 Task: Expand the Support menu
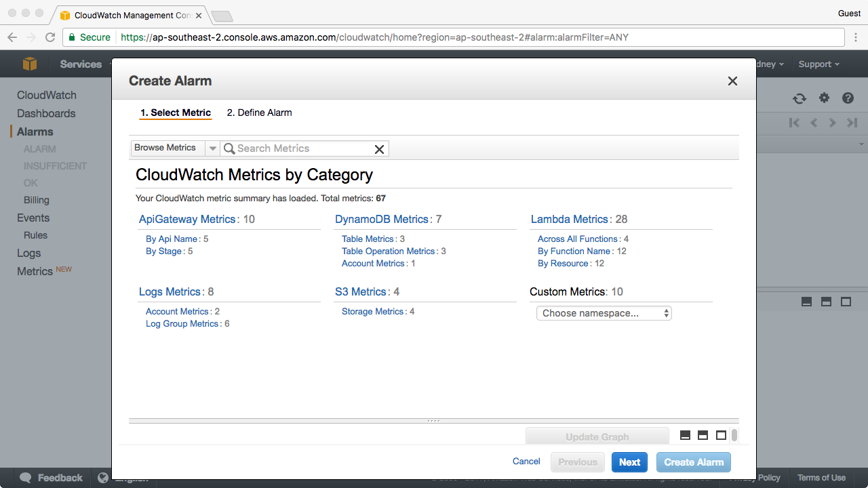818,64
